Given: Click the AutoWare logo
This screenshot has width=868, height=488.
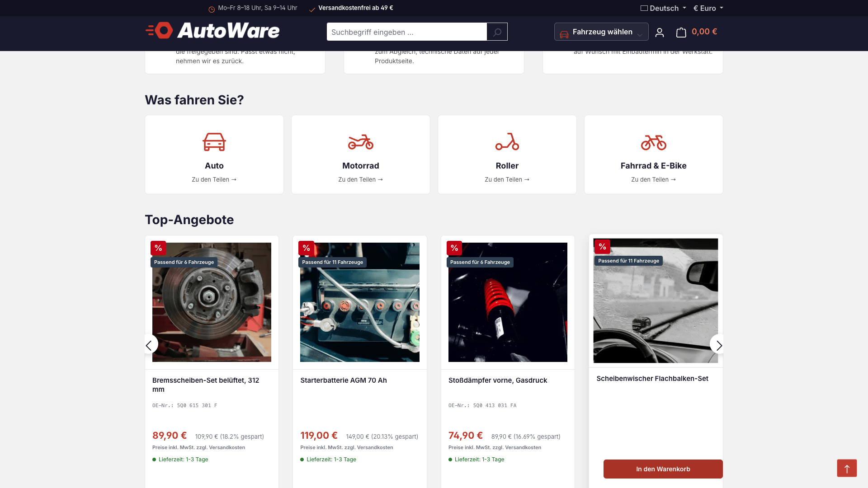Looking at the screenshot, I should coord(212,30).
